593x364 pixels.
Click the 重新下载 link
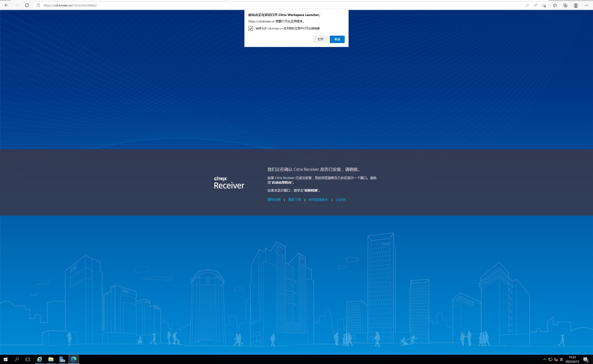(x=294, y=200)
